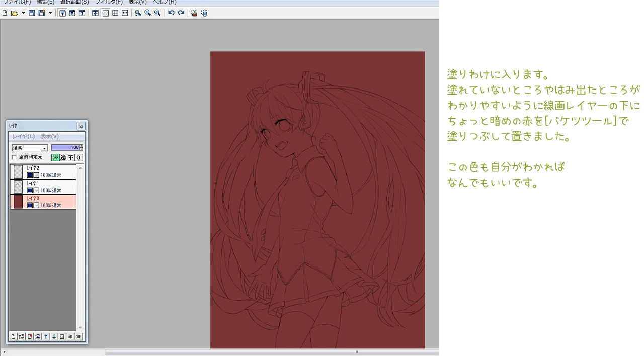Open the ヘルプ(H) menu
Viewport: 644px width, 356px height.
pyautogui.click(x=165, y=2)
